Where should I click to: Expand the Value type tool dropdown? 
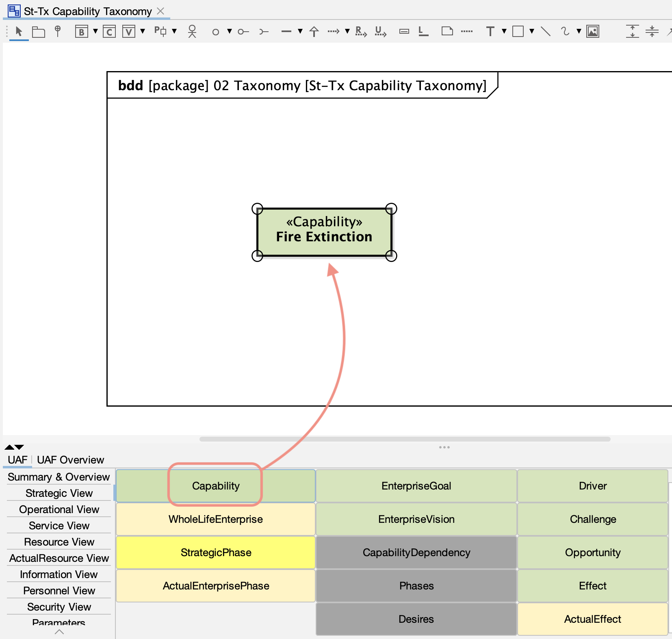pyautogui.click(x=143, y=31)
